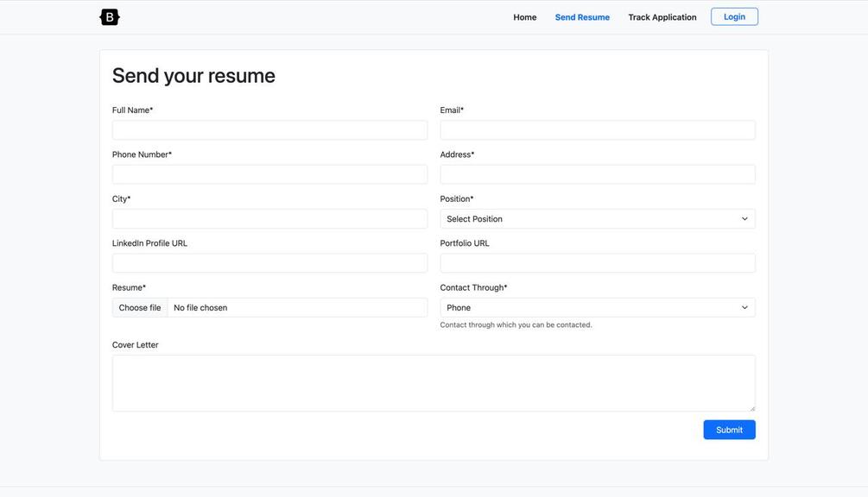
Task: Open the Send Resume nav link
Action: 582,17
